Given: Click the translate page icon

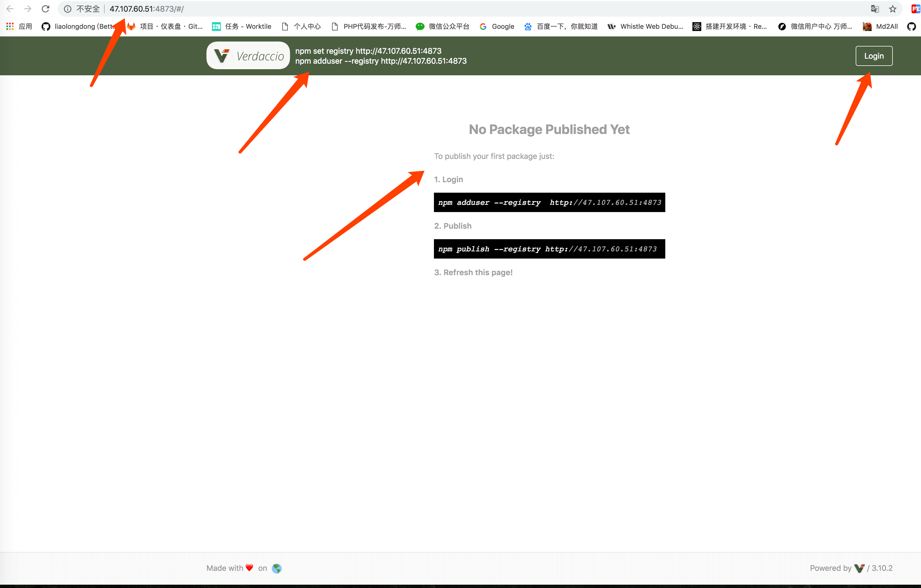Looking at the screenshot, I should click(x=875, y=9).
